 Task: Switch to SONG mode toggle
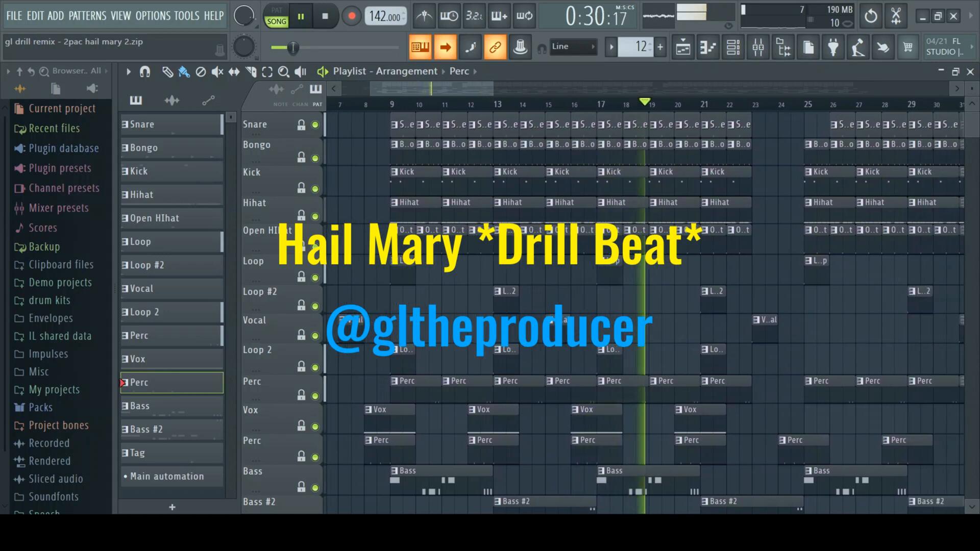[277, 21]
